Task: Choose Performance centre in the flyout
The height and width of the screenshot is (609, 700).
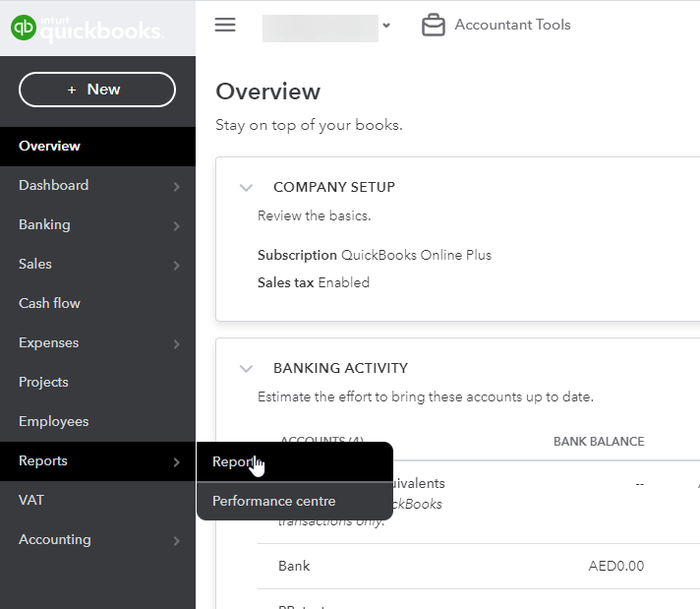Action: tap(295, 501)
